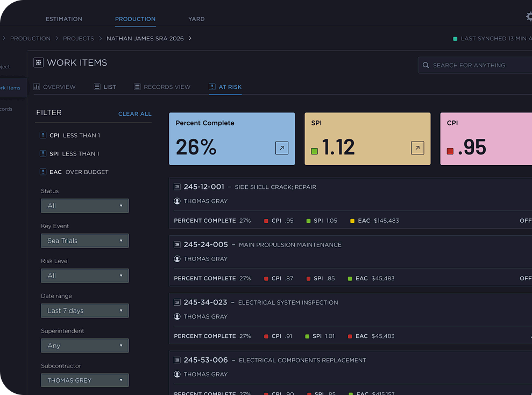Click grid icon beside work item 245-34-023
Viewport: 532px width, 395px height.
(177, 302)
